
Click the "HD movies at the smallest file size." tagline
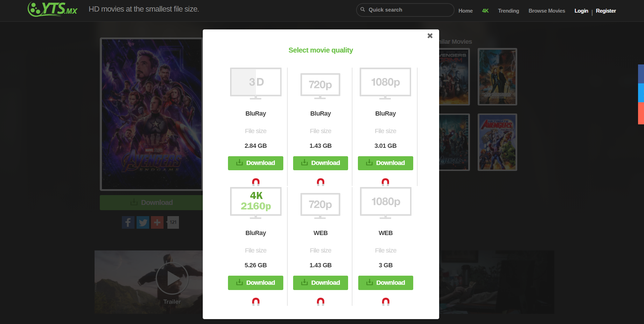(x=144, y=9)
